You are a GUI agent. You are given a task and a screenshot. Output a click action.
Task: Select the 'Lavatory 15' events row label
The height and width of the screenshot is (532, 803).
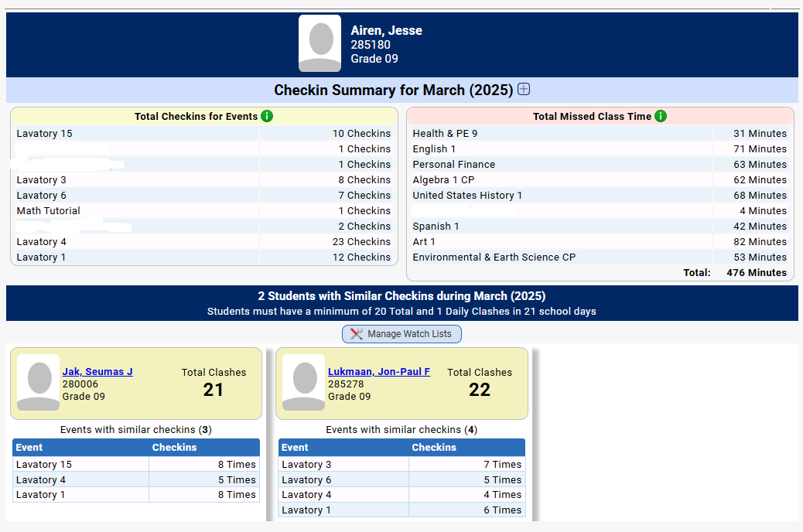point(45,134)
